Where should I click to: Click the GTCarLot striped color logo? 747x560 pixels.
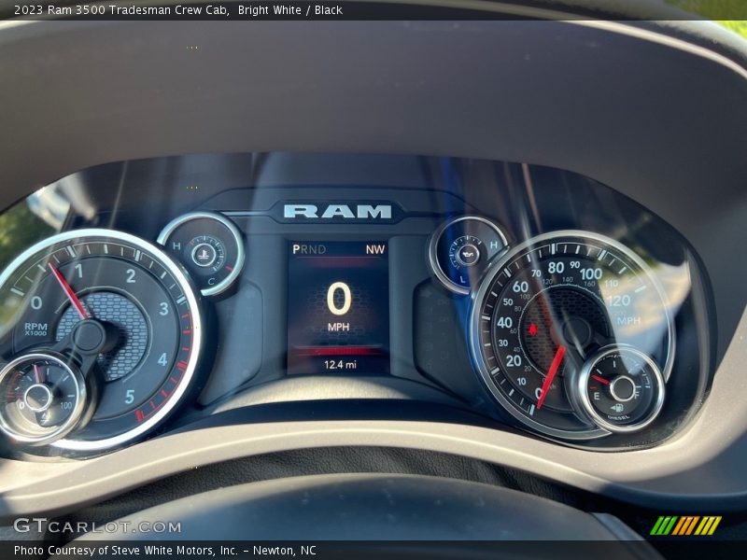pos(686,525)
